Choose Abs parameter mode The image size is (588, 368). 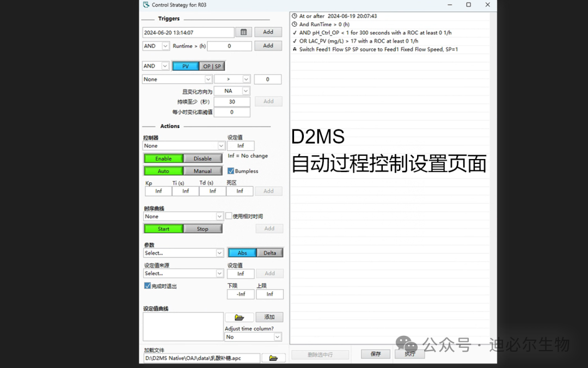tap(242, 253)
